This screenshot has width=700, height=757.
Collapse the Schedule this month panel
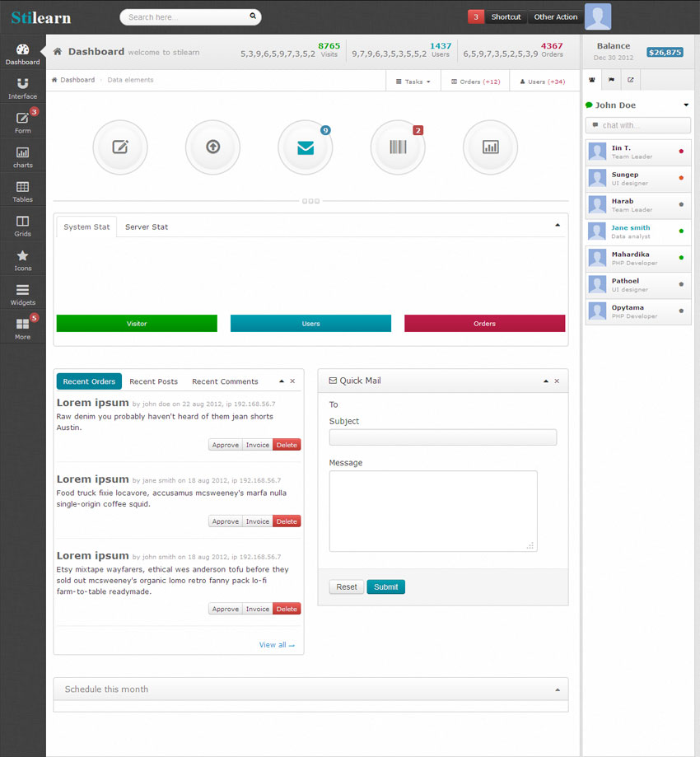[558, 689]
